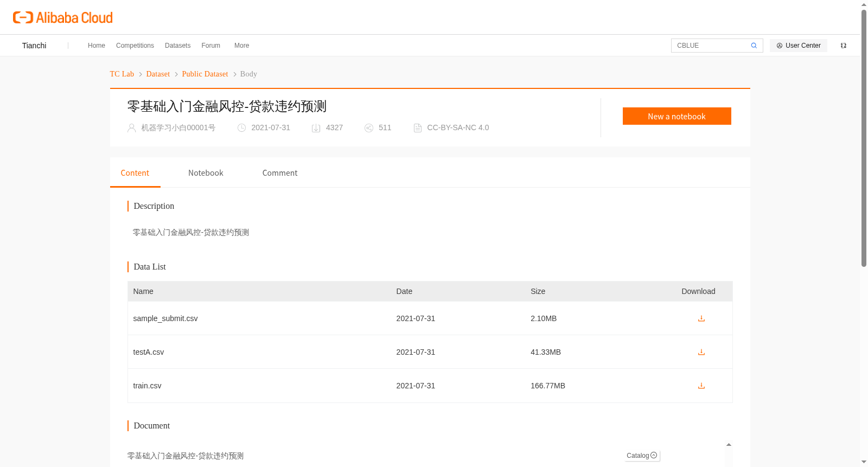Click the dataset title heading
The width and height of the screenshot is (868, 467).
coord(227,106)
